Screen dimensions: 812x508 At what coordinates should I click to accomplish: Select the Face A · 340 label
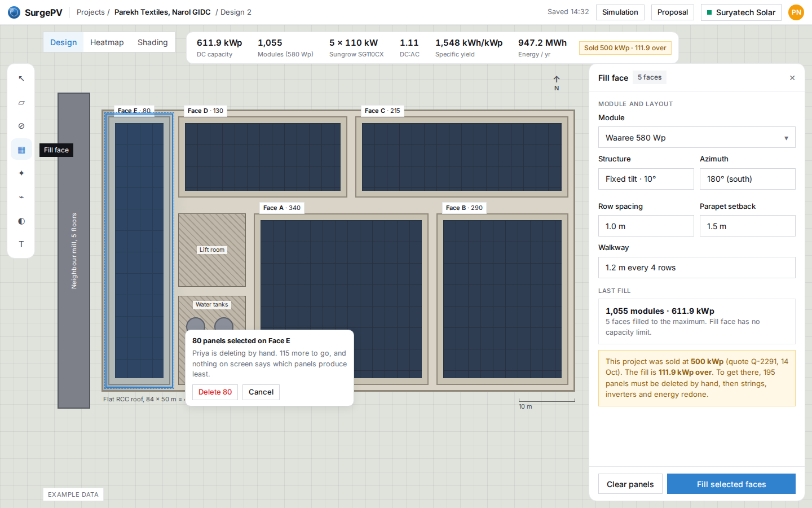pyautogui.click(x=281, y=208)
